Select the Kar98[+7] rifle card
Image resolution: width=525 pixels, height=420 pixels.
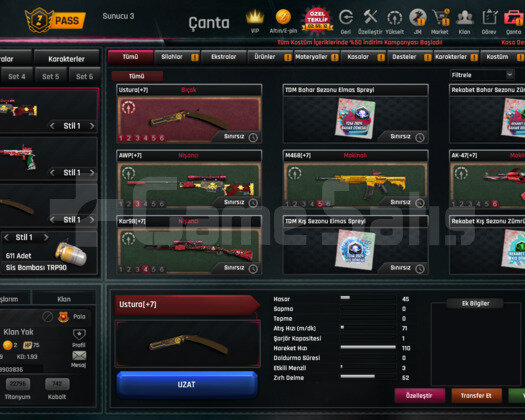pyautogui.click(x=189, y=246)
